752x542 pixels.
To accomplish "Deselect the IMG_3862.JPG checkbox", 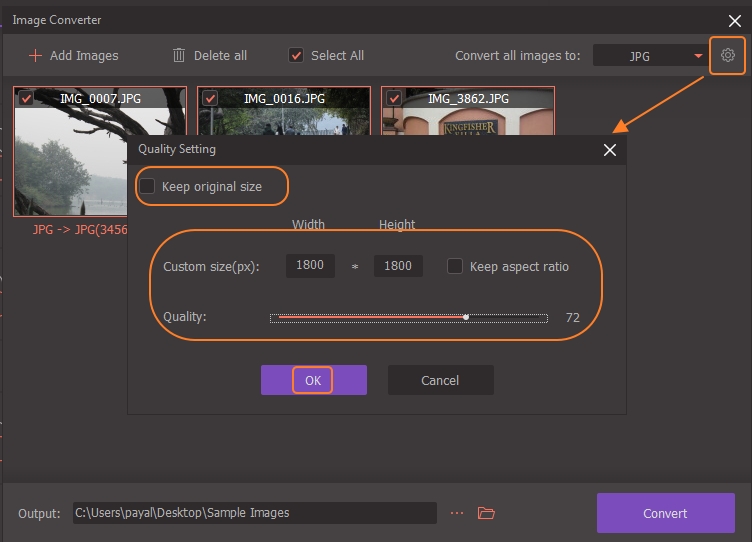I will pos(394,98).
